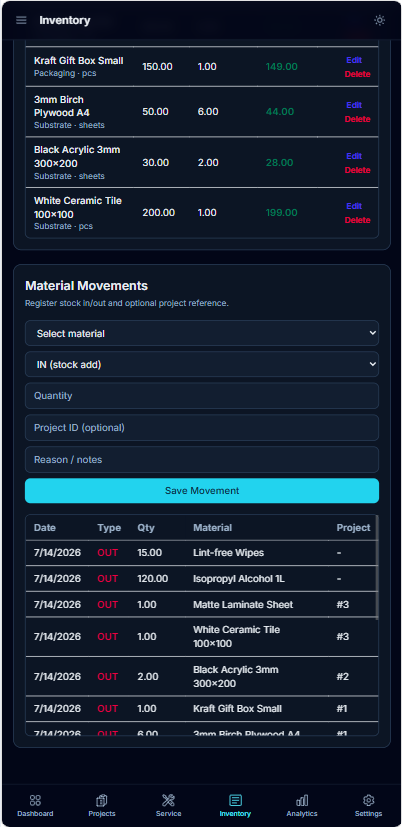The image size is (402, 827).
Task: Click the Qty column header
Action: 145,527
